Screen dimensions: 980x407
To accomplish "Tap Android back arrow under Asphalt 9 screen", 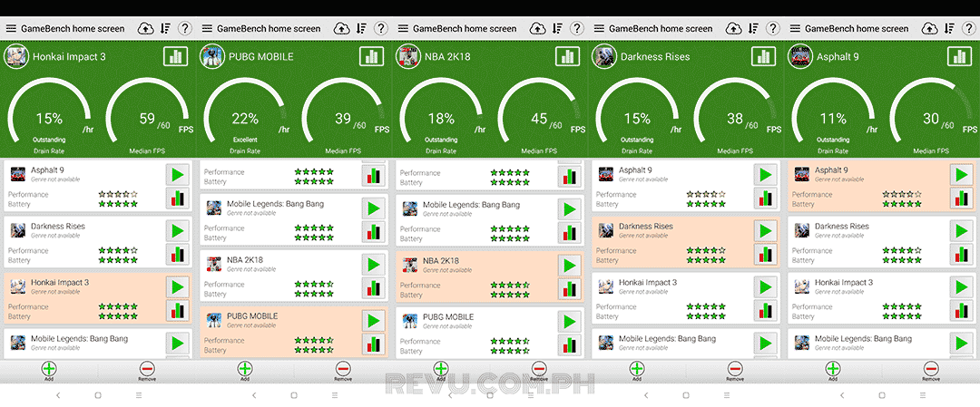I will tap(842, 395).
